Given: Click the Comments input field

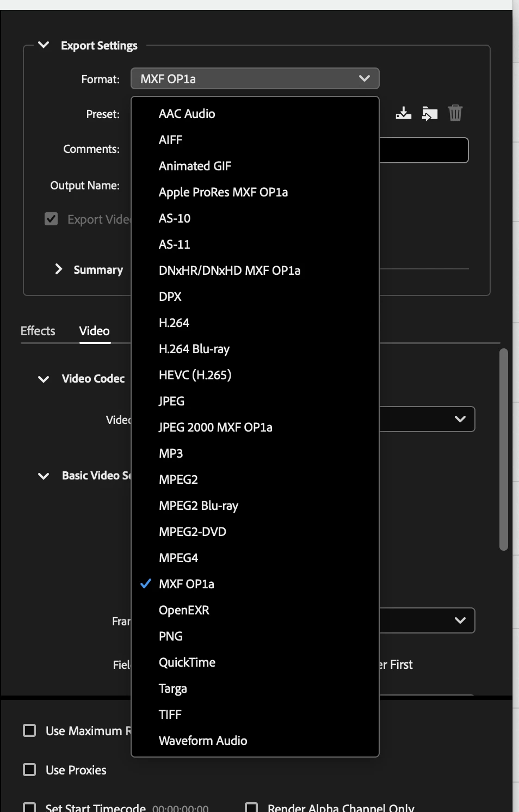Looking at the screenshot, I should pos(423,150).
